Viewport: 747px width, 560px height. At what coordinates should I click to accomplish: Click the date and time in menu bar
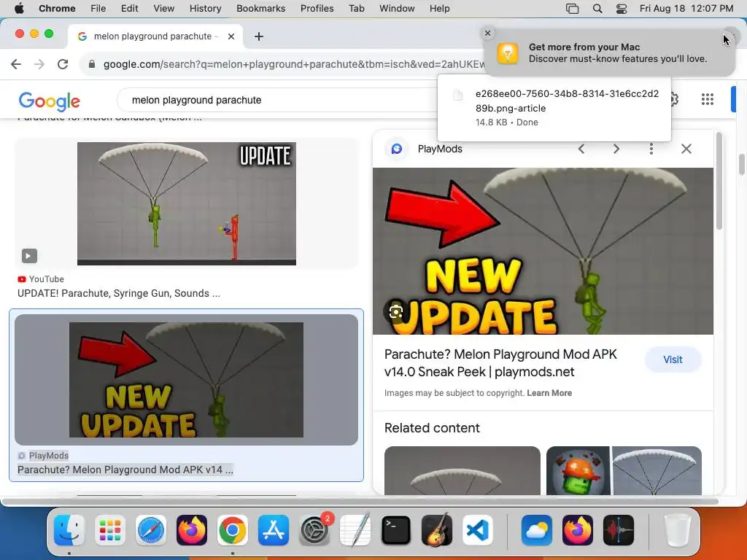[686, 9]
